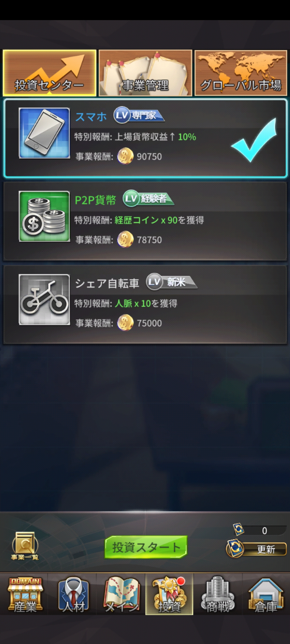Switch to the 事業管理 tab

pos(145,73)
